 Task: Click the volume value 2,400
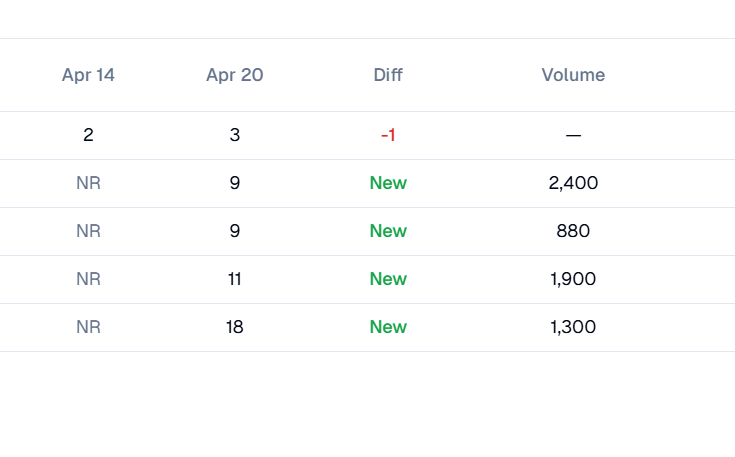573,183
